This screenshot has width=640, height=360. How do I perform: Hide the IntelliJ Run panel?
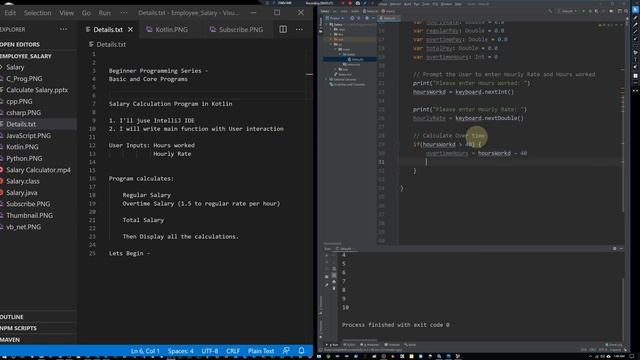coord(621,248)
